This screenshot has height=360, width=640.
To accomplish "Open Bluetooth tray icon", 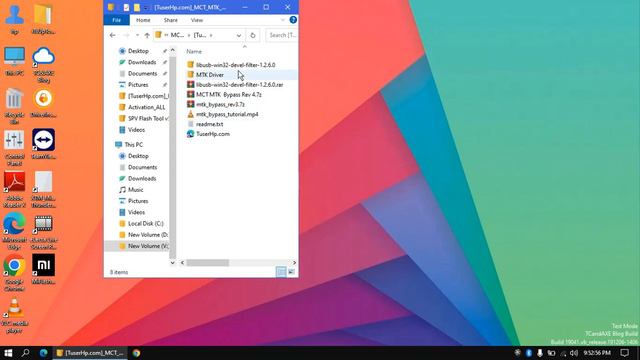I will click(x=529, y=353).
